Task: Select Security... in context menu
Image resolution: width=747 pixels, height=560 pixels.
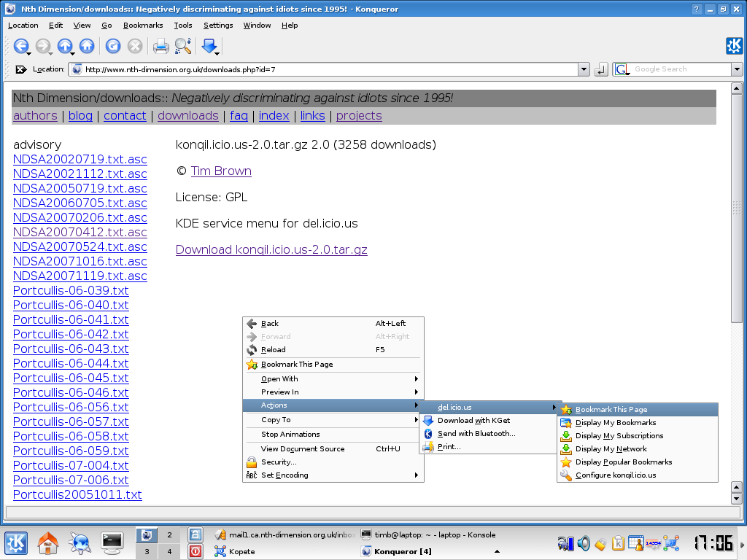Action: tap(333, 462)
